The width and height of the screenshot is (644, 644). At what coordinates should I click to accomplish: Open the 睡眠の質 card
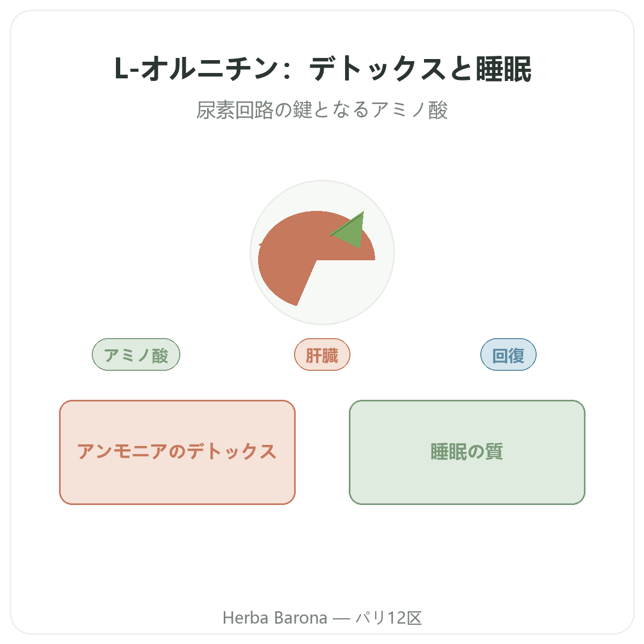(x=467, y=452)
